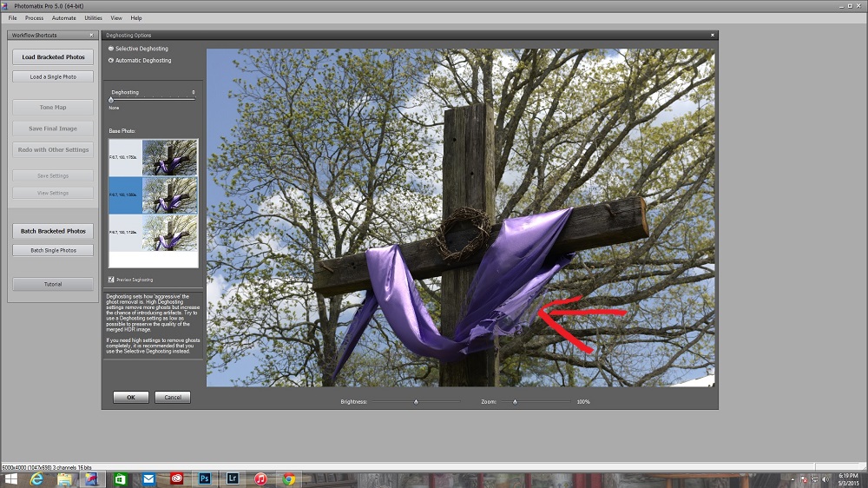
Task: Open the Utilities menu
Action: [x=93, y=17]
